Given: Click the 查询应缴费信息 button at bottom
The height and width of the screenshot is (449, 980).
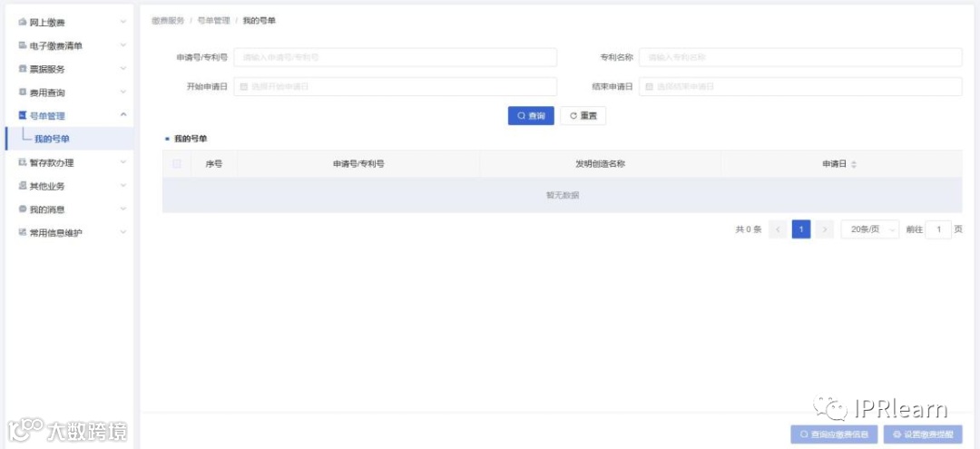Looking at the screenshot, I should 834,434.
